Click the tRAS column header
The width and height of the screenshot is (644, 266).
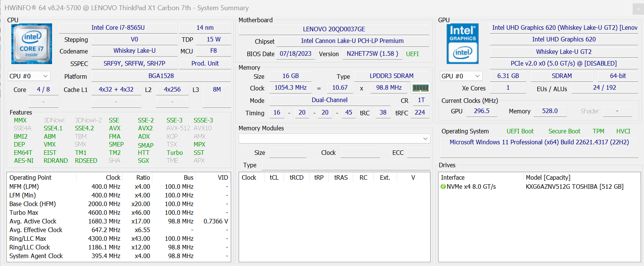(341, 177)
